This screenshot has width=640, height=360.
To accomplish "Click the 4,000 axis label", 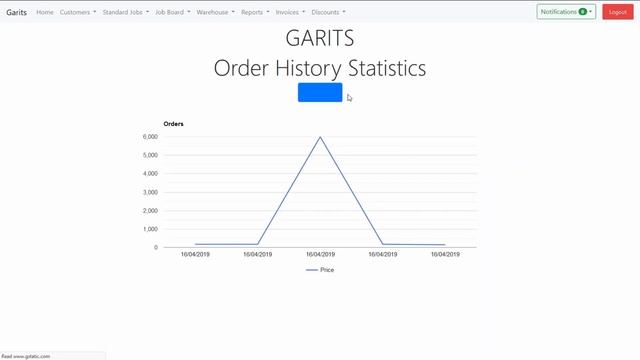I will point(150,173).
